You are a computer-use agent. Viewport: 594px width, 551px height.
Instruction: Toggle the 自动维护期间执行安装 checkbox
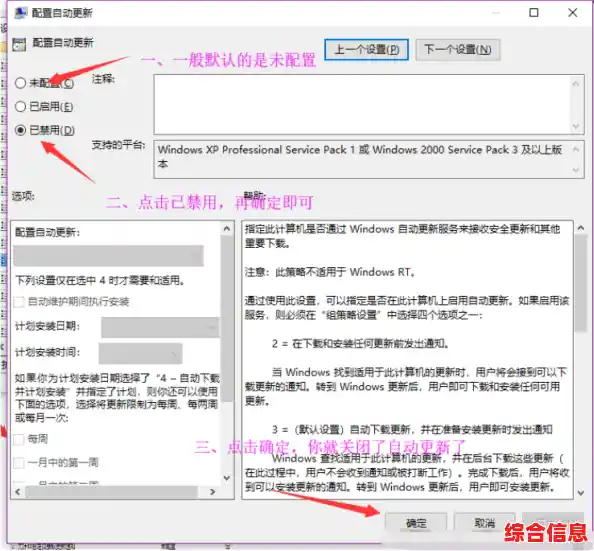click(x=19, y=302)
